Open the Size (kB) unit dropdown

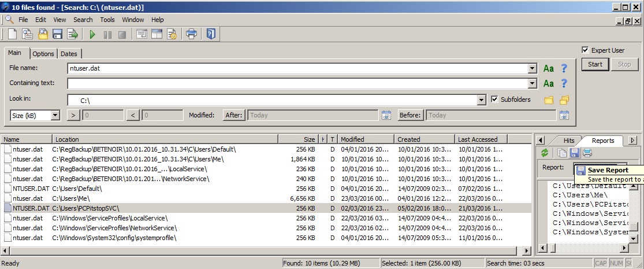[x=55, y=115]
